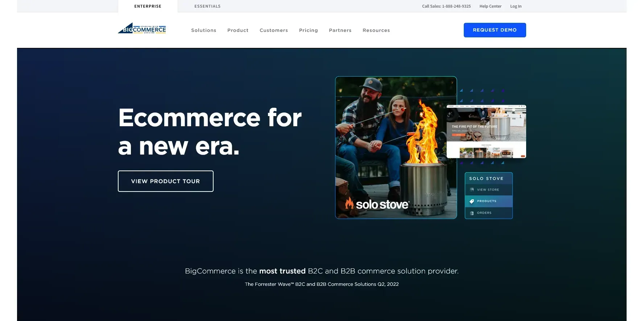Open the Product menu

click(x=238, y=30)
